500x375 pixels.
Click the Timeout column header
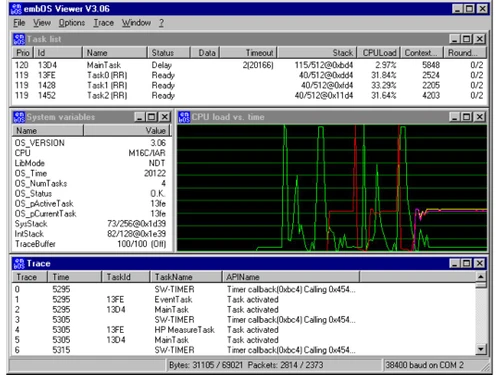[x=249, y=53]
